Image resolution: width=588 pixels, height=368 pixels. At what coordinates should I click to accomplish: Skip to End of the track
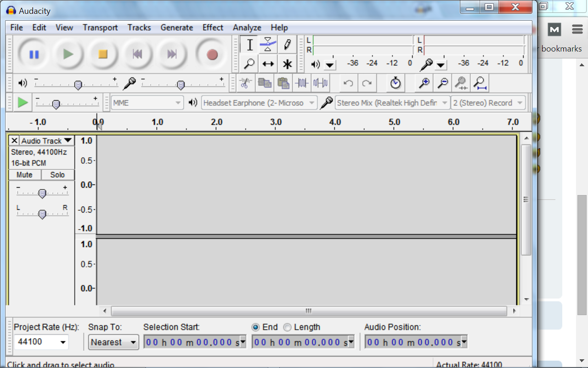172,54
